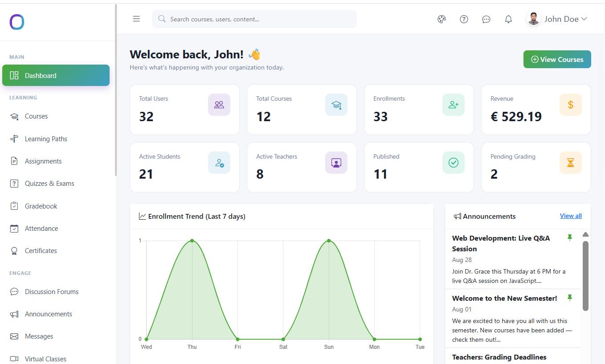Viewport: 605px width, 364px height.
Task: Click the help question mark icon
Action: pyautogui.click(x=464, y=19)
